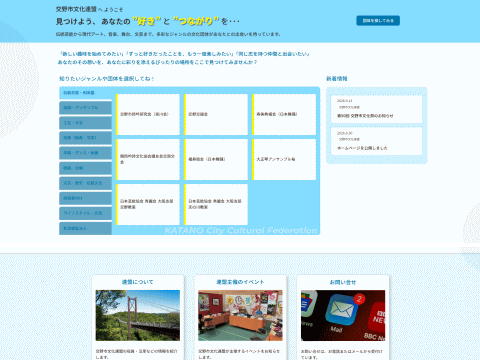Select the 文芸・歴史・伝統文化 genre tab
This screenshot has height=360, width=480.
(x=85, y=183)
